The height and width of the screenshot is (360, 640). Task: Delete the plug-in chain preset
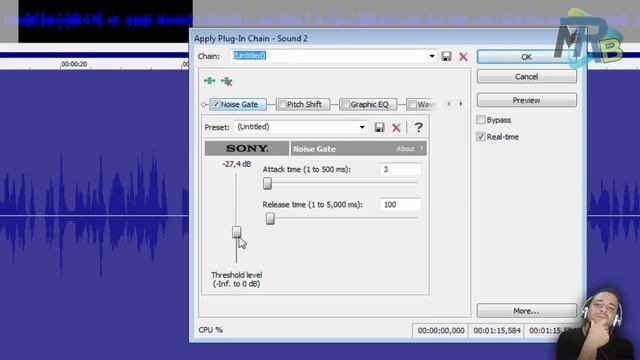[x=463, y=56]
